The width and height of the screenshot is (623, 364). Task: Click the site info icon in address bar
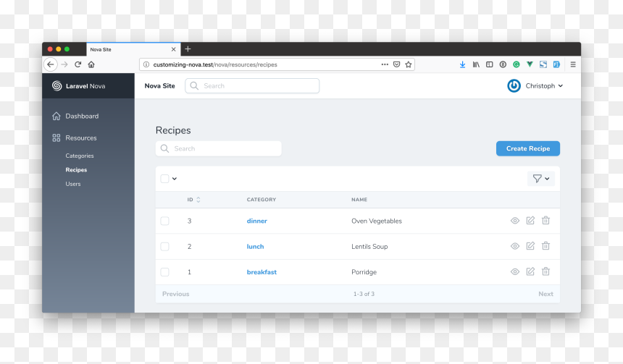tap(146, 64)
